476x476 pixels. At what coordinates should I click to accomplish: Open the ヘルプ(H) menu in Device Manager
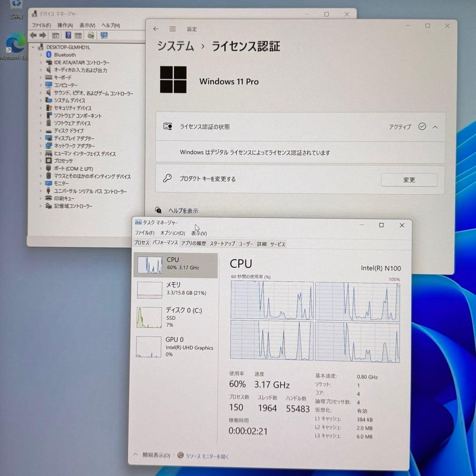[111, 25]
